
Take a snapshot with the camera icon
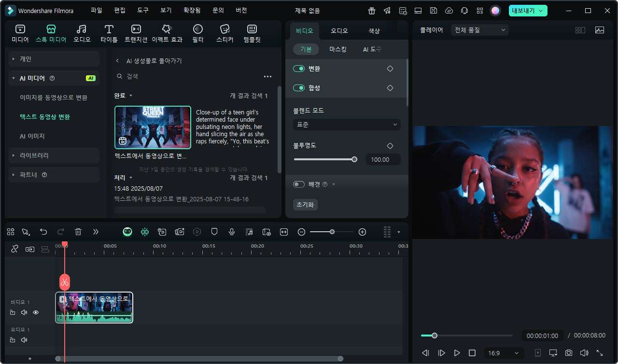click(x=569, y=353)
